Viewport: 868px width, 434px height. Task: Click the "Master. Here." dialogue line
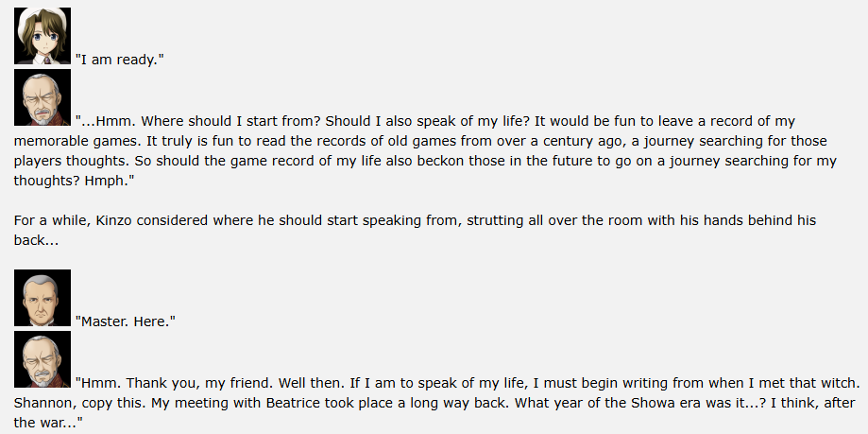tap(125, 321)
